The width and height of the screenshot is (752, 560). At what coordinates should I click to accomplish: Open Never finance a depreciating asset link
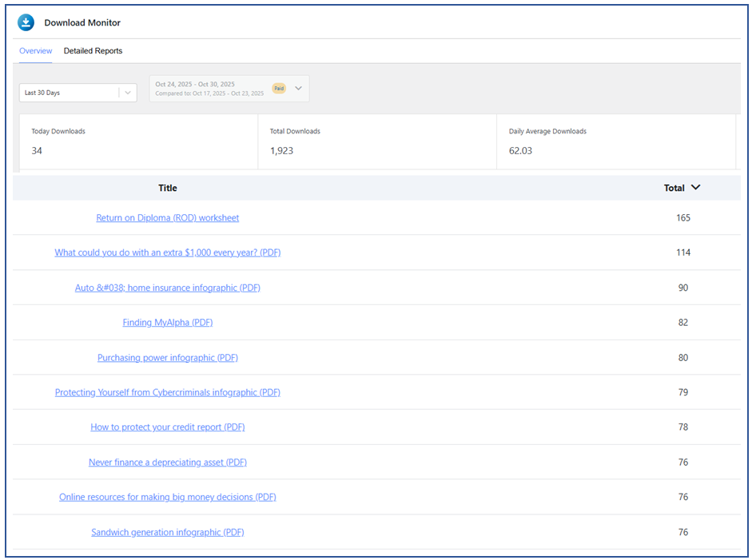pos(168,463)
